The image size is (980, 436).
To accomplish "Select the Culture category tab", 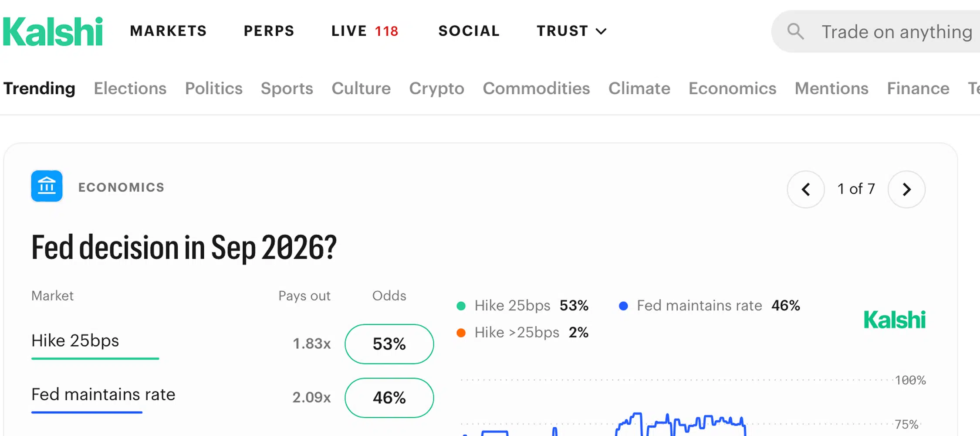I will point(361,89).
